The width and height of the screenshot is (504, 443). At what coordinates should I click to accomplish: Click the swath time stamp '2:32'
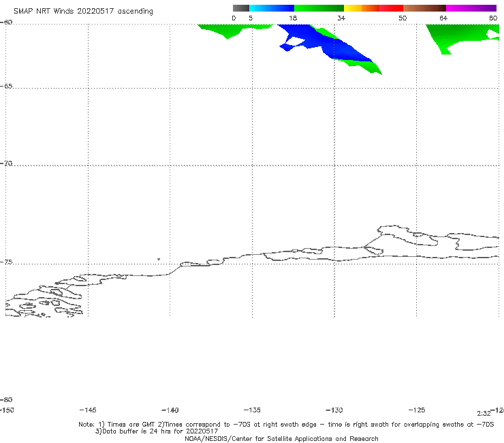(484, 414)
